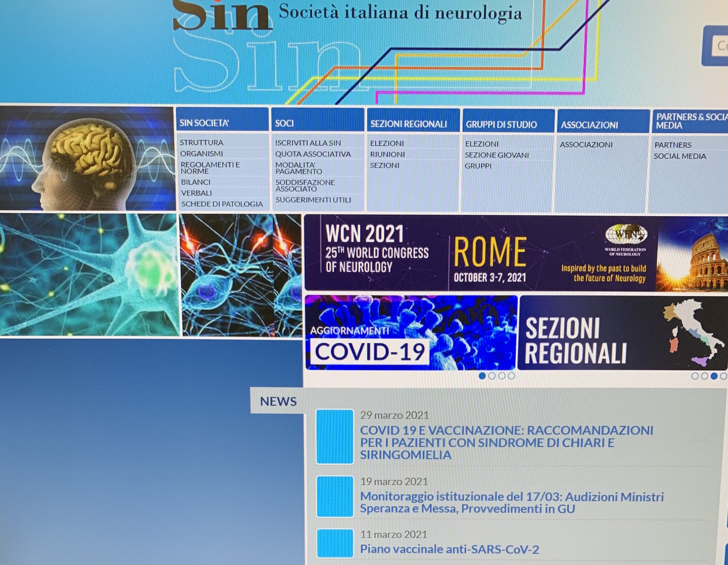Open the GRUPPI DI STUDIO menu header

[x=508, y=121]
